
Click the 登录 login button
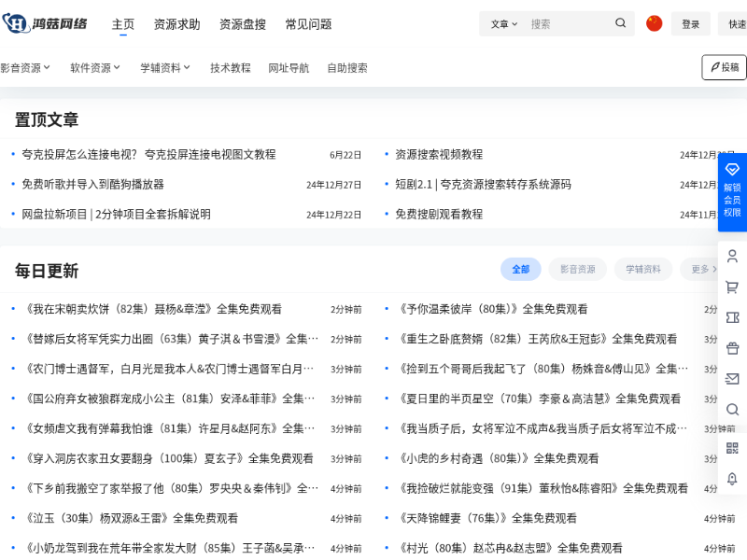(690, 24)
